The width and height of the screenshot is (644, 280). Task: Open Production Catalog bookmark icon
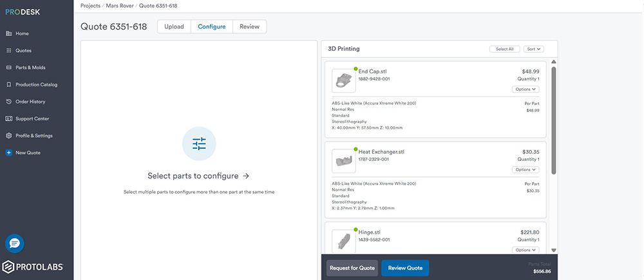point(8,84)
